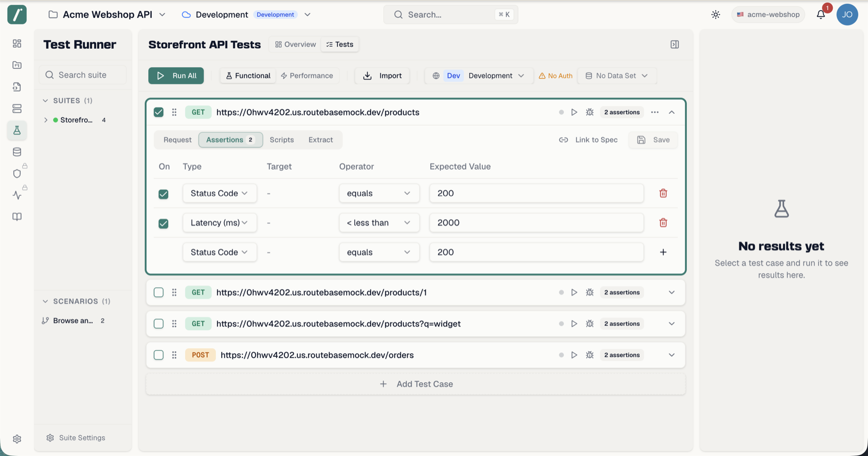This screenshot has height=456, width=868.
Task: Select the Assertions tab
Action: [x=231, y=140]
